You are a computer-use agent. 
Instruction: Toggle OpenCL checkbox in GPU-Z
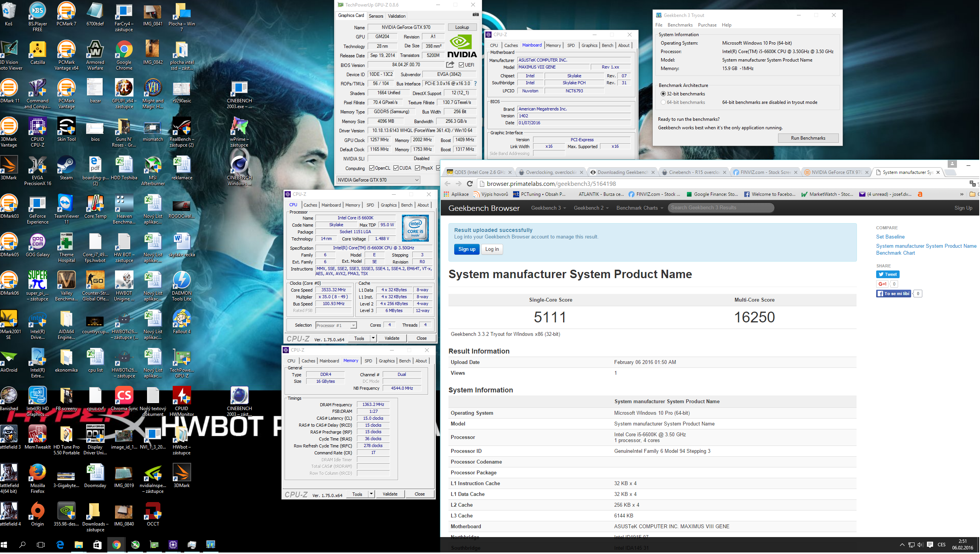tap(372, 168)
